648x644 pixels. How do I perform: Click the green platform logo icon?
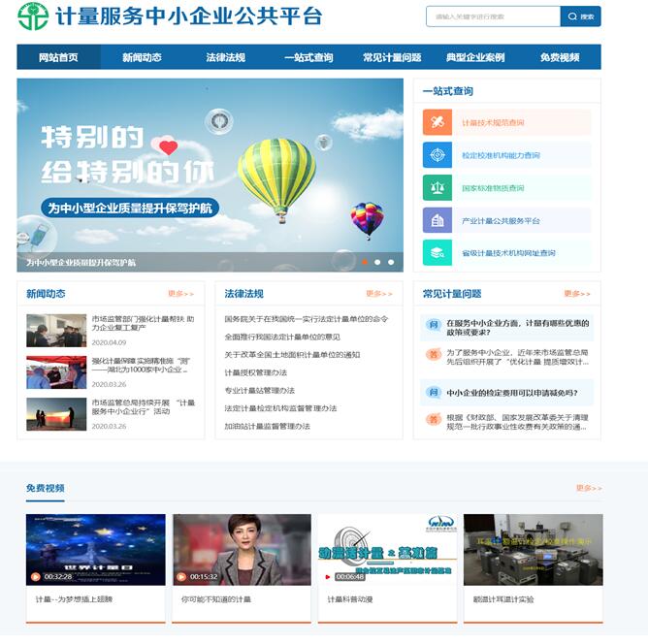click(33, 16)
